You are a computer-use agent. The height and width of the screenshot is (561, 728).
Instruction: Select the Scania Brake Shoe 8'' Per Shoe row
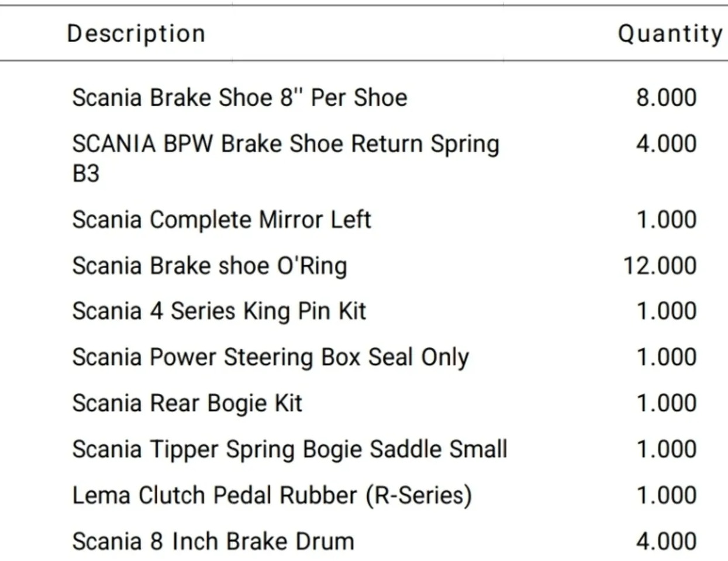(239, 98)
